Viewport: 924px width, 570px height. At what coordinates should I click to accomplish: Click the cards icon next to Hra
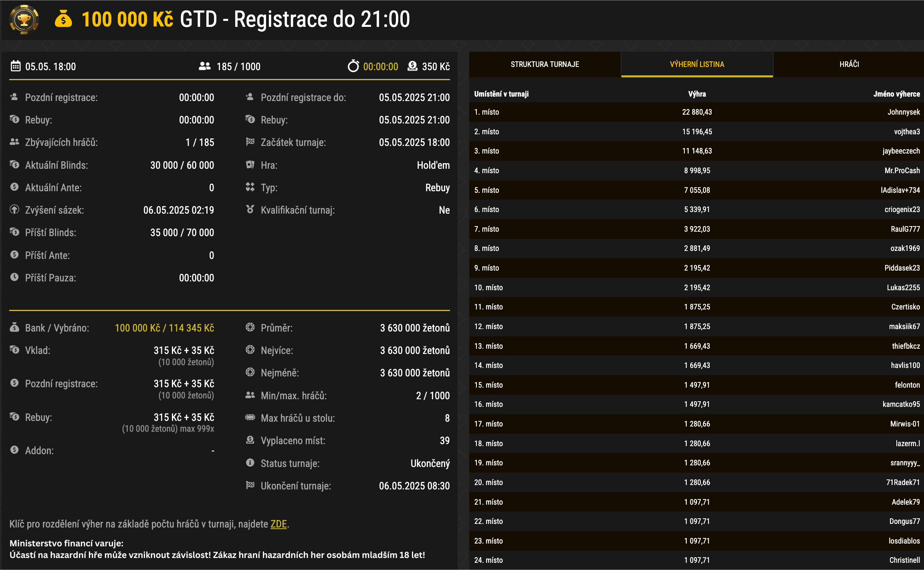[x=250, y=165]
